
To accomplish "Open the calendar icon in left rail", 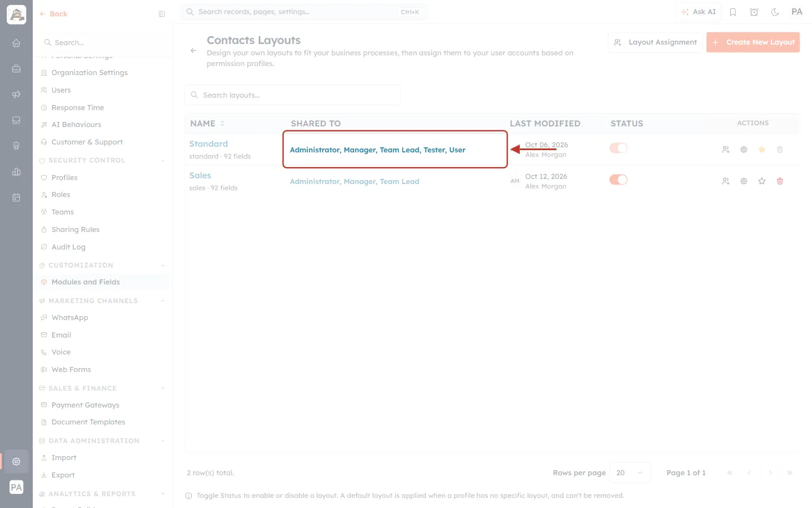I will [16, 198].
